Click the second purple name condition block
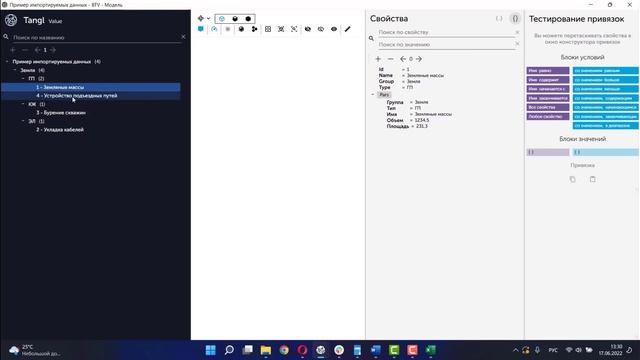Viewport: 640px width, 360px height. pyautogui.click(x=548, y=80)
